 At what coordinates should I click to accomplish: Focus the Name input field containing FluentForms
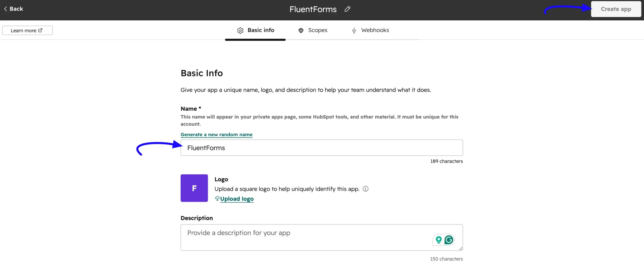[321, 148]
